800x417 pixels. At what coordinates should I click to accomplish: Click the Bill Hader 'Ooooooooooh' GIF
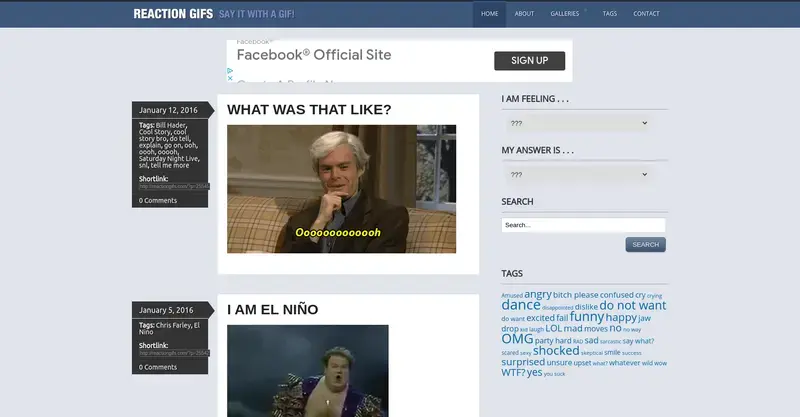[341, 189]
